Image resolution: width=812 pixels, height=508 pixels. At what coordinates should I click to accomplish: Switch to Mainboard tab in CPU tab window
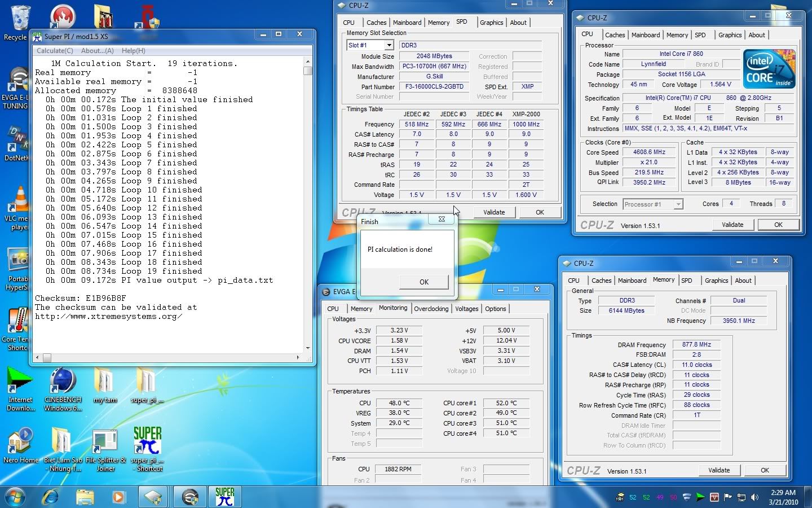(x=646, y=35)
